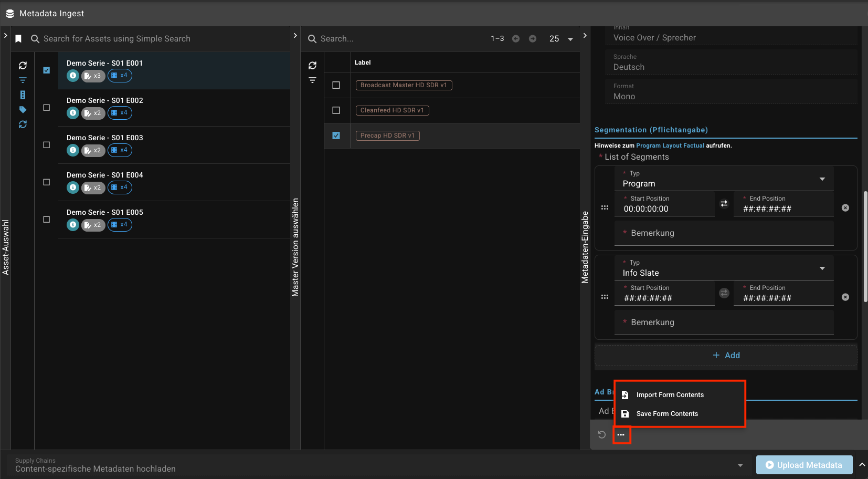The height and width of the screenshot is (479, 868).
Task: Collapse the Master Version auswählen panel chevron
Action: [295, 35]
